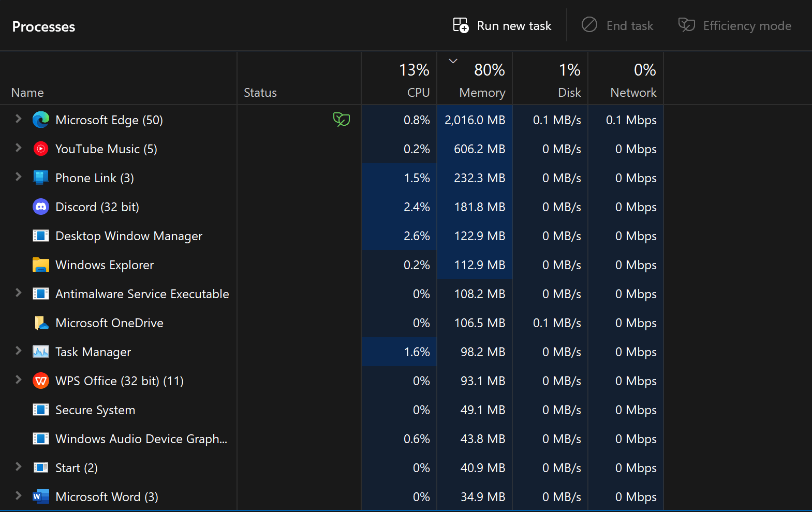
Task: Click the 2,016.0 MB memory cell
Action: tap(475, 120)
